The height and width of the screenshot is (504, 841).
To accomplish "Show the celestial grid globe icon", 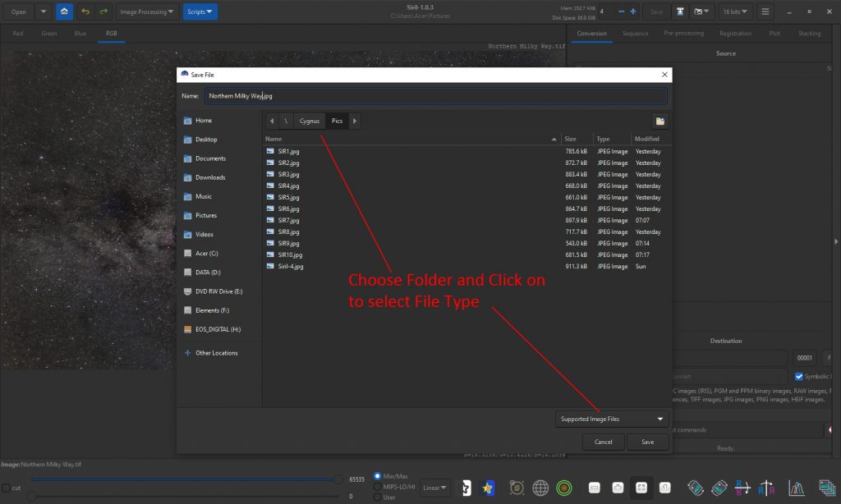I will (x=540, y=488).
